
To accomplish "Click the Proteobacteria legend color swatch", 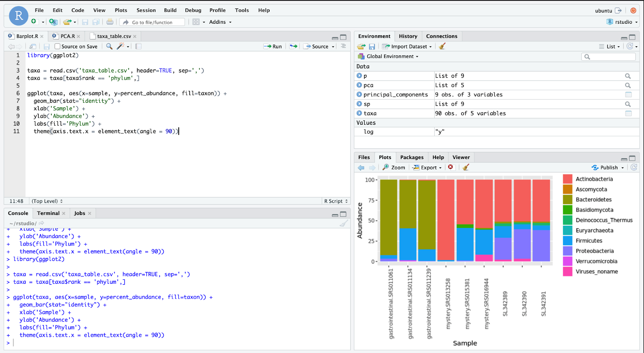I will pyautogui.click(x=568, y=251).
